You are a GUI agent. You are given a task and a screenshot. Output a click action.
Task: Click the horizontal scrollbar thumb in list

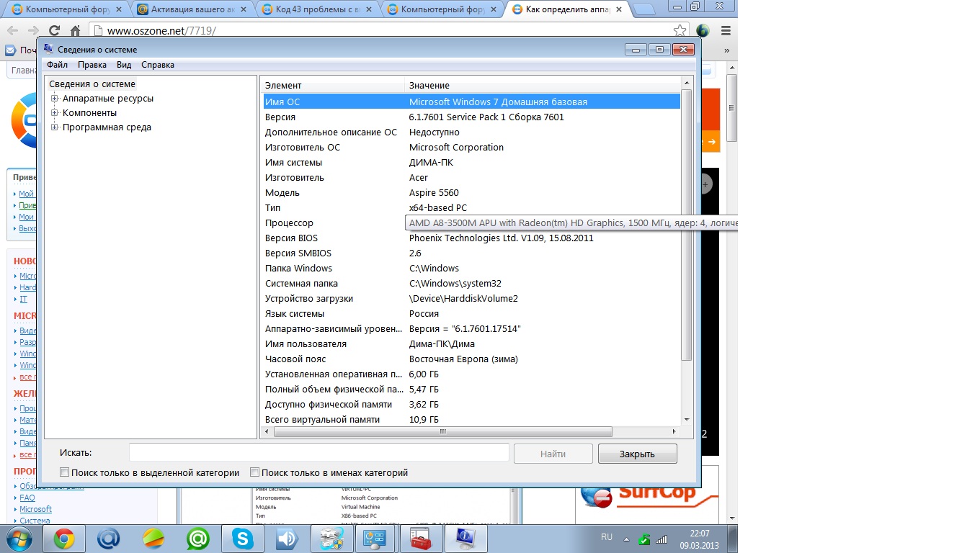click(x=443, y=432)
